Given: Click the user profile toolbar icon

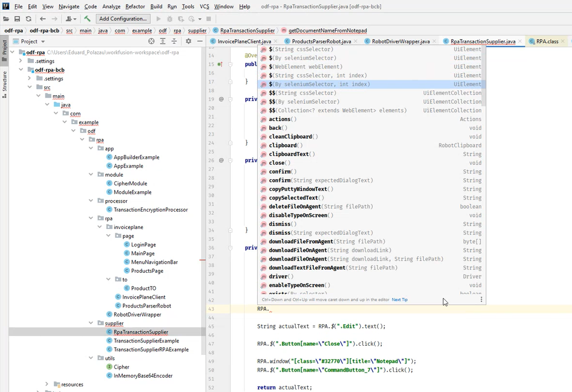Looking at the screenshot, I should tap(71, 19).
